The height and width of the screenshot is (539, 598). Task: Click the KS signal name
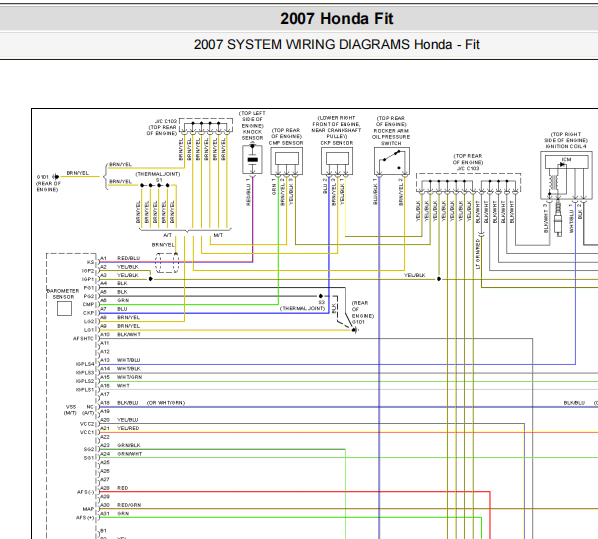point(90,262)
